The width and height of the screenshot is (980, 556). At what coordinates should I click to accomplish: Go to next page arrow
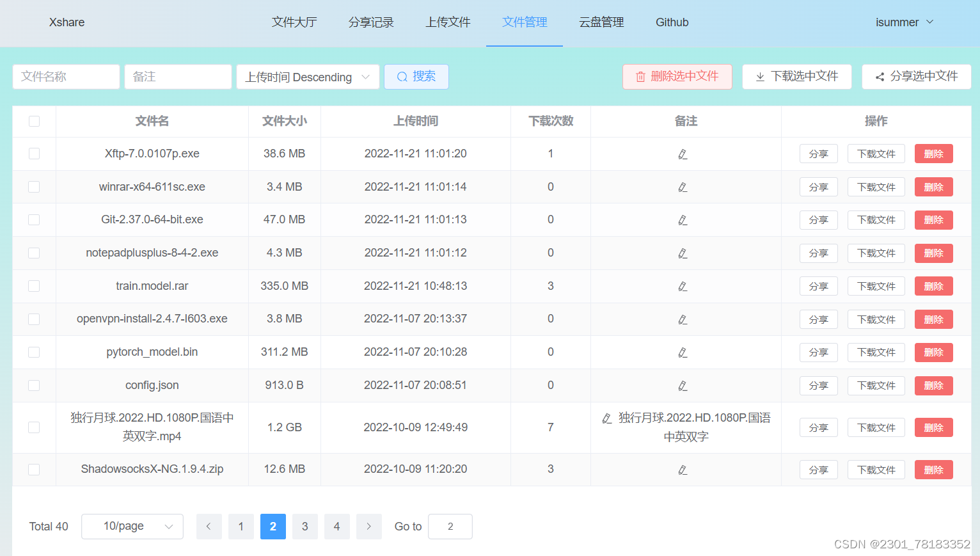tap(368, 527)
